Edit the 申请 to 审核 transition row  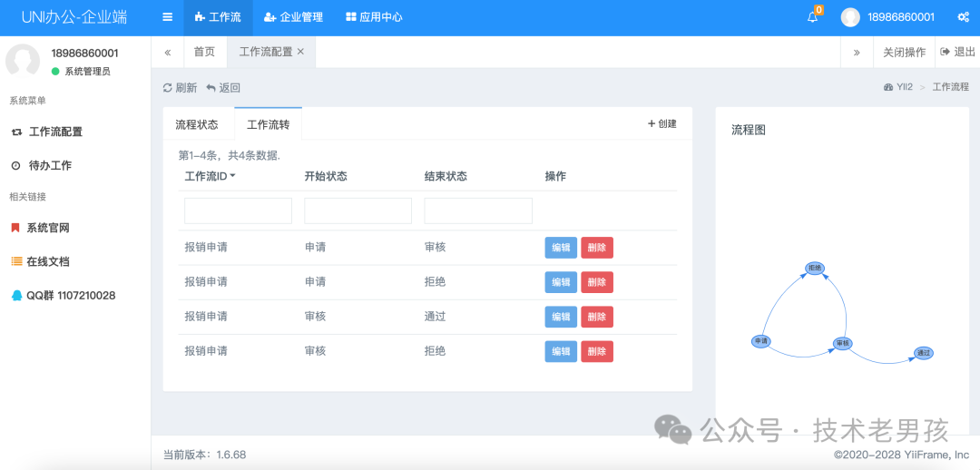coord(560,248)
